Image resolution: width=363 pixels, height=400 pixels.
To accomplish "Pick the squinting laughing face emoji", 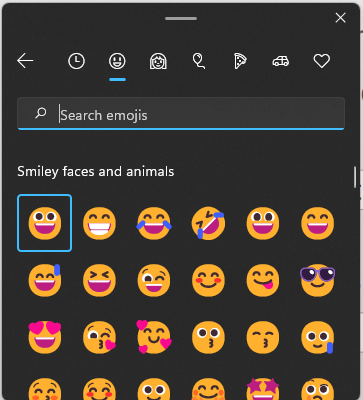I will 99,280.
